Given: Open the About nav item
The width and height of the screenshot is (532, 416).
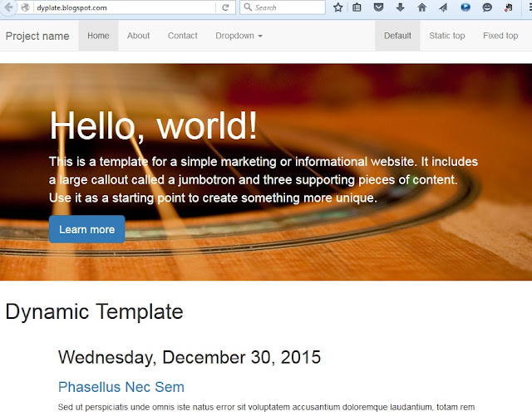Looking at the screenshot, I should coord(139,36).
